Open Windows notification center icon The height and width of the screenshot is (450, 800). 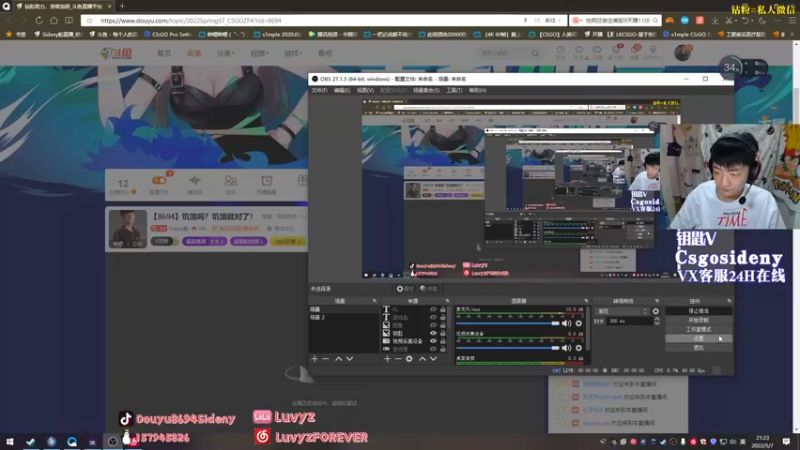pos(786,441)
